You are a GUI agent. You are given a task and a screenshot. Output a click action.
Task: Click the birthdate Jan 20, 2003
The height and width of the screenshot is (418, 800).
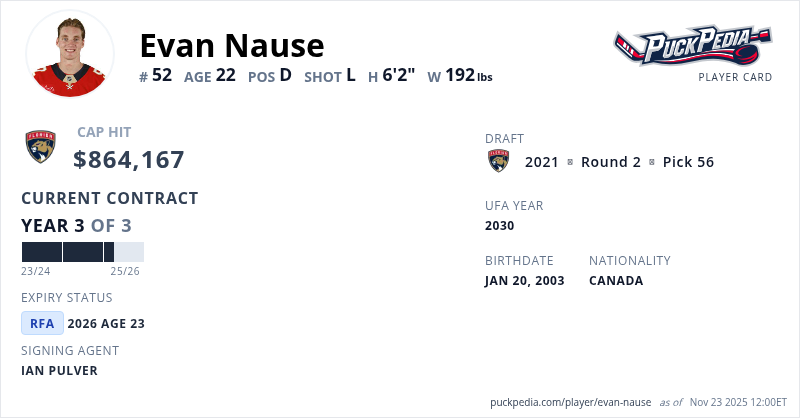point(524,281)
